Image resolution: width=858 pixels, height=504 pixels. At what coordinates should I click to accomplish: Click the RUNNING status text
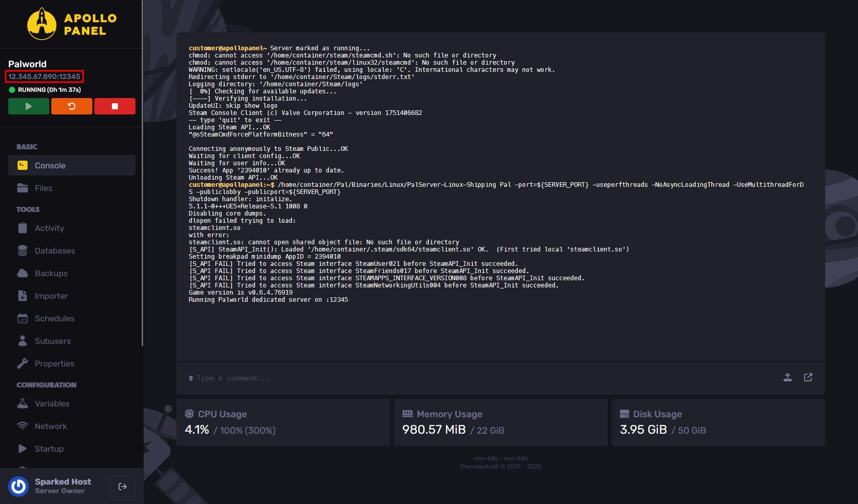click(x=49, y=90)
